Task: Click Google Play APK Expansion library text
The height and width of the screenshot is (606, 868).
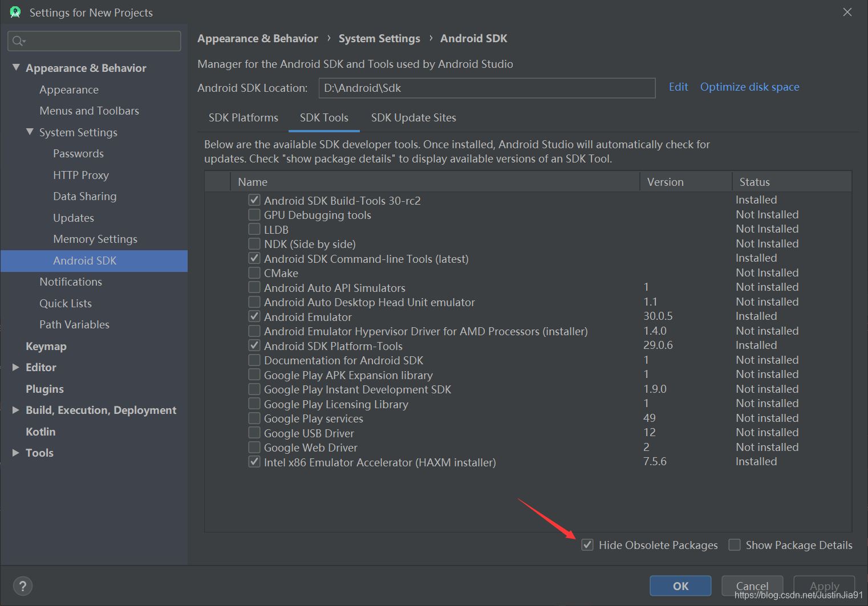Action: 348,375
